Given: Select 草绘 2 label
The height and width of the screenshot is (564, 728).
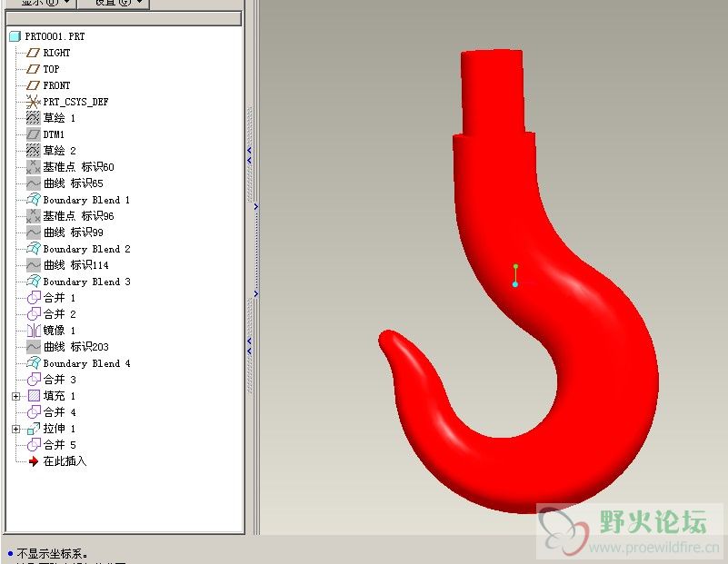Looking at the screenshot, I should (59, 150).
